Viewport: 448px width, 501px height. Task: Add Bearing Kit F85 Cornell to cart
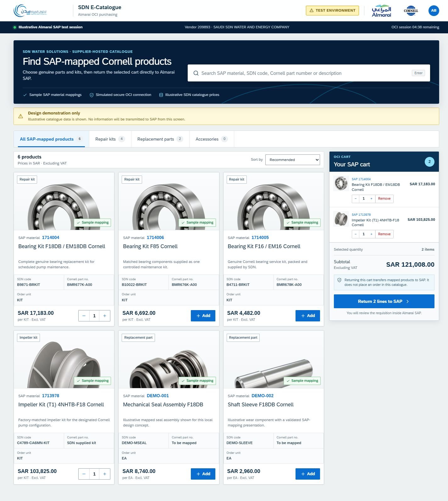[203, 316]
